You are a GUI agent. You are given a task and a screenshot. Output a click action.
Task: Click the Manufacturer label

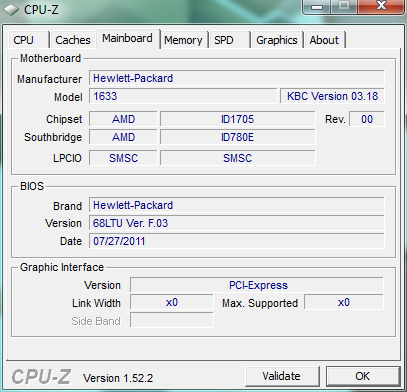[x=49, y=79]
